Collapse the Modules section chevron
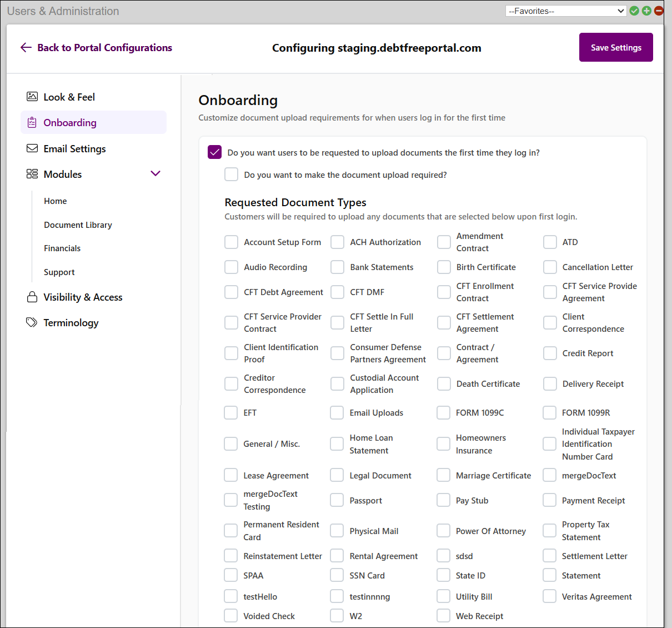 [x=156, y=173]
